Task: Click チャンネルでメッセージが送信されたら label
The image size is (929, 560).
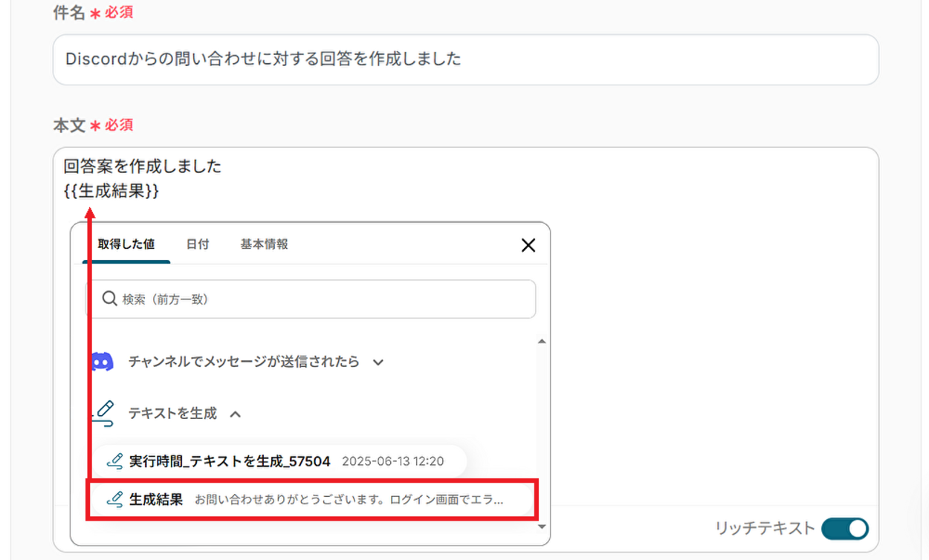Action: (244, 362)
